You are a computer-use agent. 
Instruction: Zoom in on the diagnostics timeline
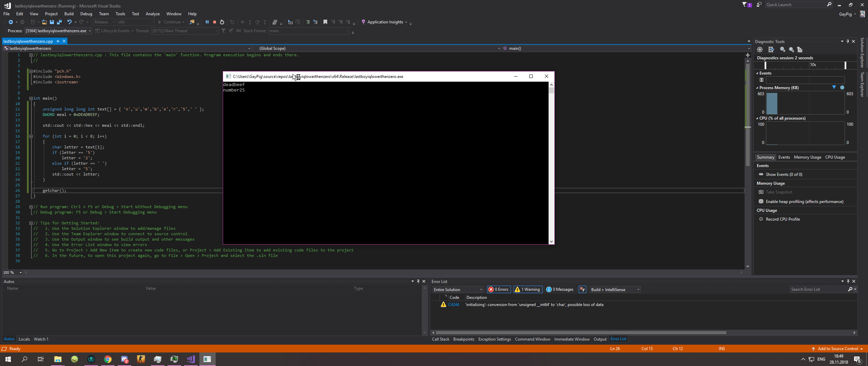783,49
